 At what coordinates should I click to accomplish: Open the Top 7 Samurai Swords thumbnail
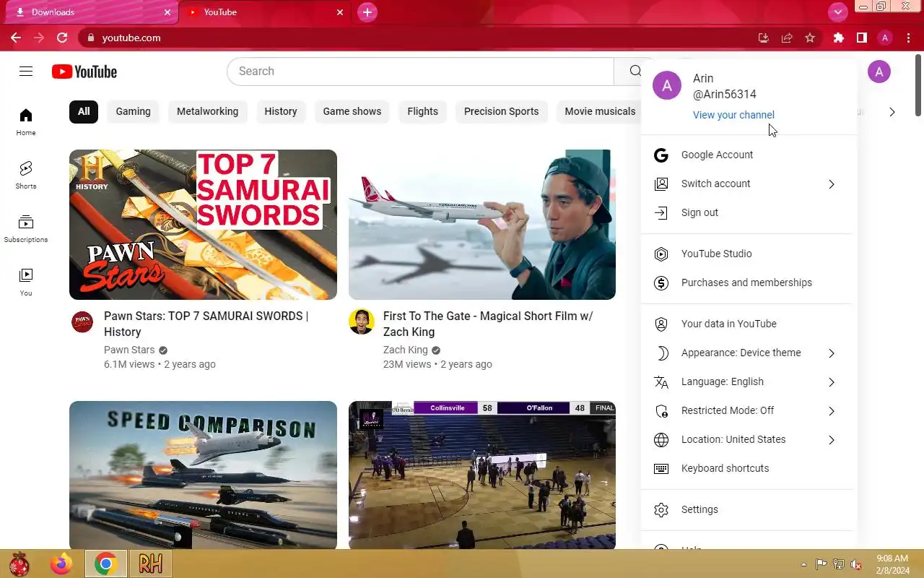pos(203,225)
